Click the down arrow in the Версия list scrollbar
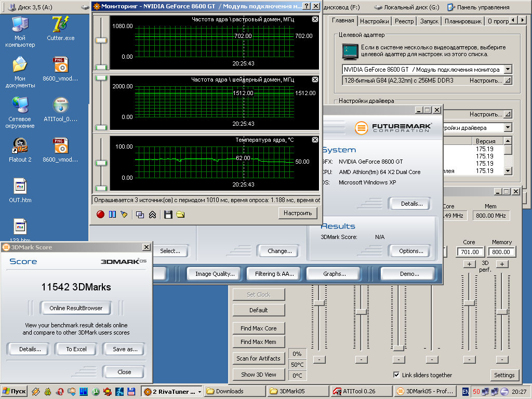This screenshot has width=532, height=399. click(x=508, y=171)
